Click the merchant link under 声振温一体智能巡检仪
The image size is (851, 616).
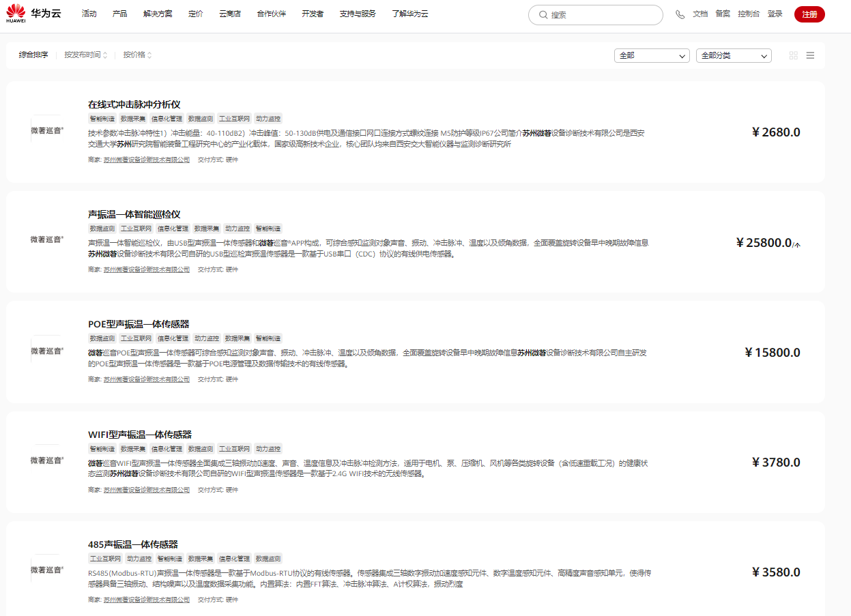(x=147, y=269)
